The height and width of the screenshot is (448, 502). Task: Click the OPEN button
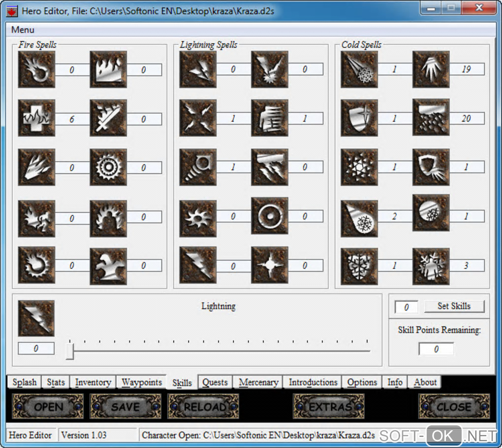point(48,406)
